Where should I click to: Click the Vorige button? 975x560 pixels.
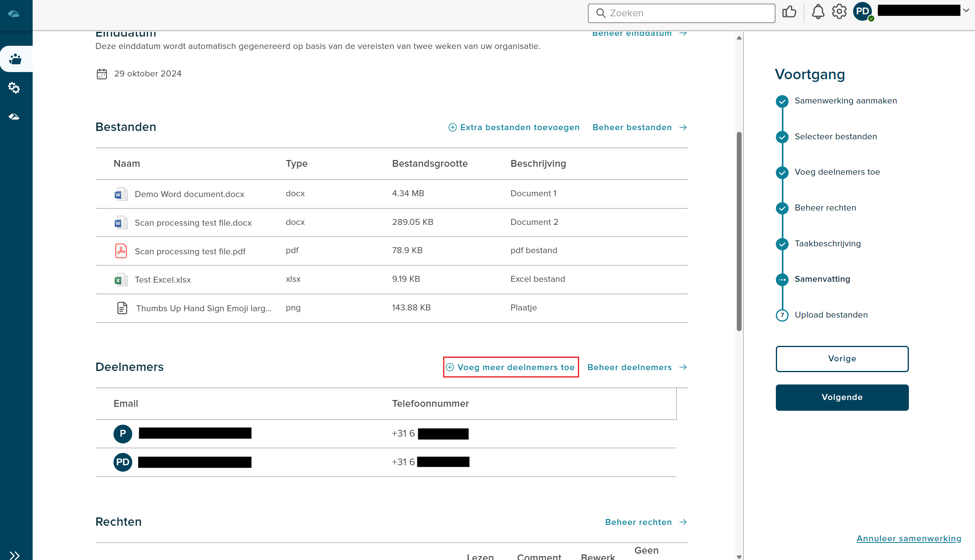point(842,359)
